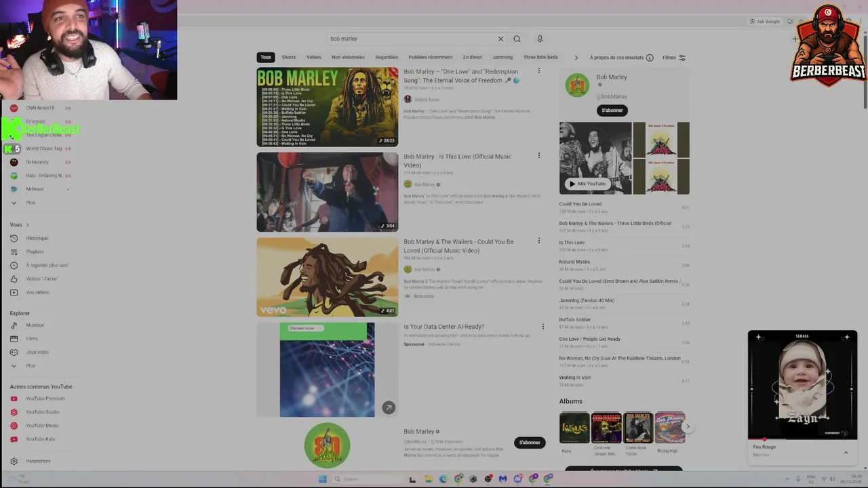Viewport: 868px width, 488px height.
Task: Open YouTube Premium link
Action: coord(44,399)
